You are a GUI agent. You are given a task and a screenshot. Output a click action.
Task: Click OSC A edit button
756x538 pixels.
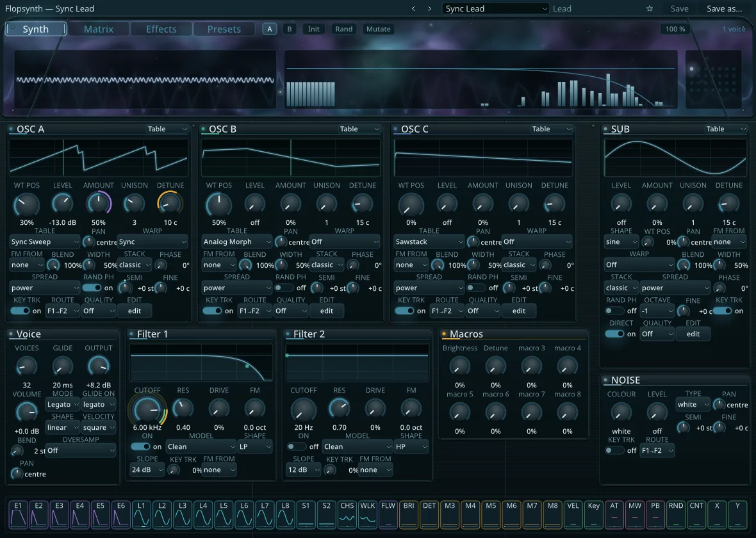pos(135,311)
